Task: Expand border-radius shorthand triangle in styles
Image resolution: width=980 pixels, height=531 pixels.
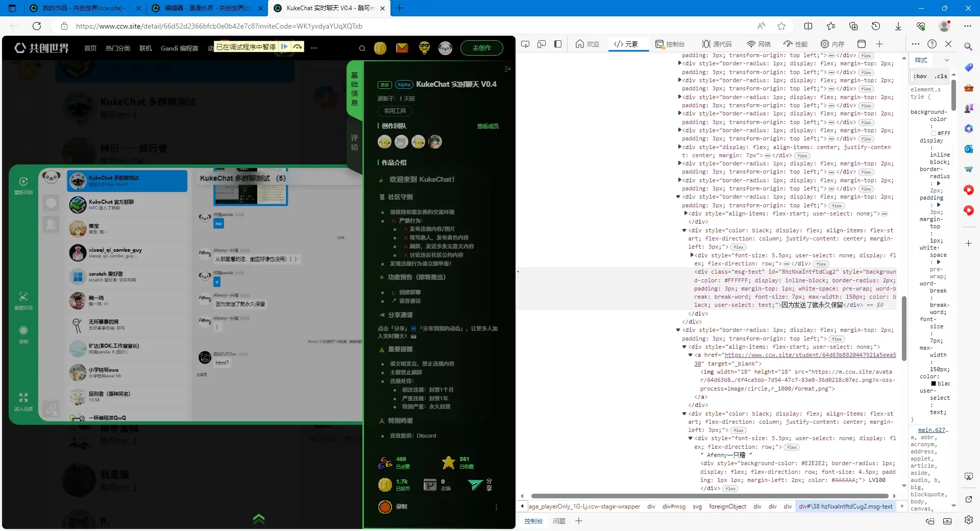Action: point(938,183)
